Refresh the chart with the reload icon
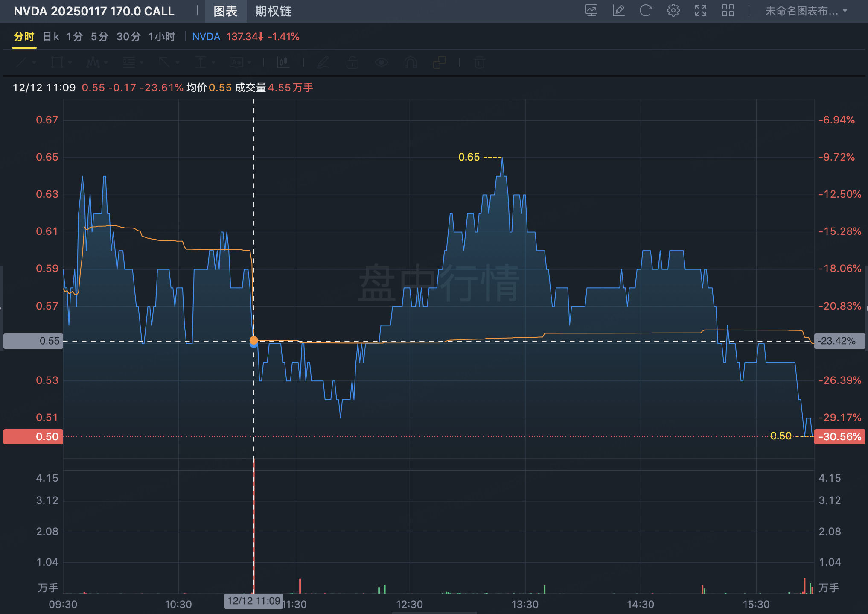868x614 pixels. click(646, 11)
